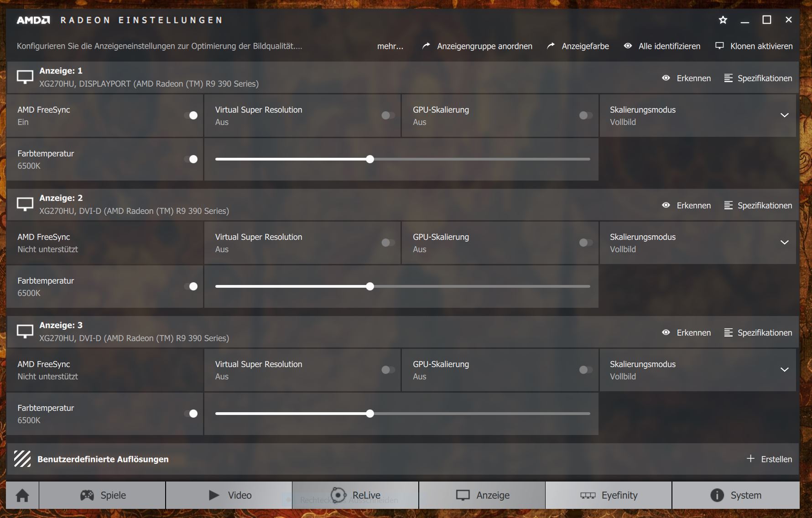Click the Eyefinity multi-monitor icon
This screenshot has height=518, width=812.
click(x=588, y=496)
